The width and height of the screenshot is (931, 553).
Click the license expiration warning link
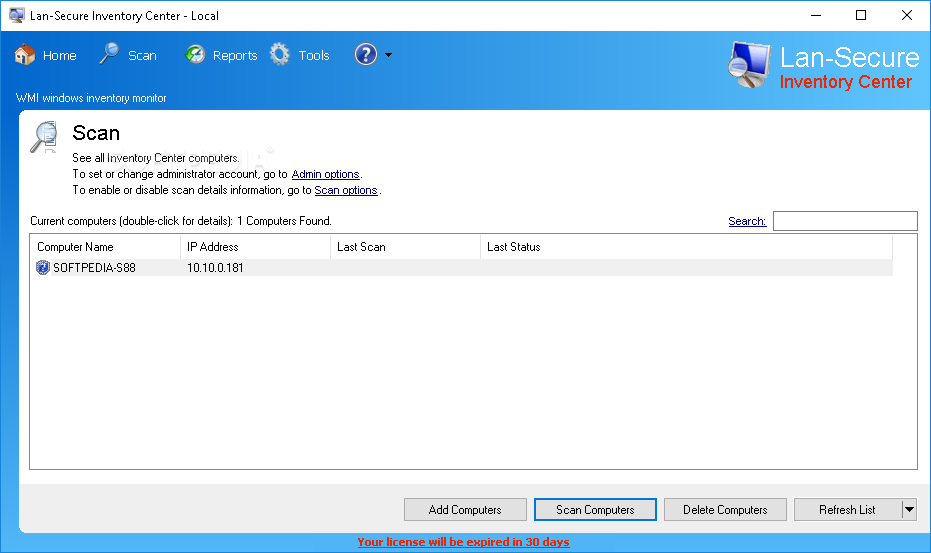(x=463, y=542)
